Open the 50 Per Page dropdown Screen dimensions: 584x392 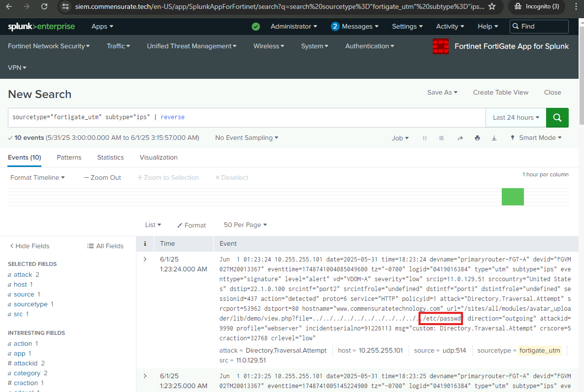(245, 225)
